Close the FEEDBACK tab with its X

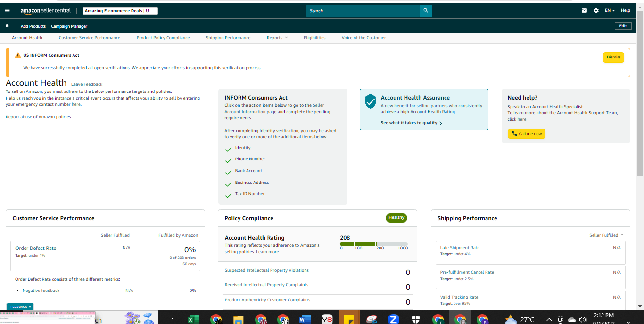point(30,307)
